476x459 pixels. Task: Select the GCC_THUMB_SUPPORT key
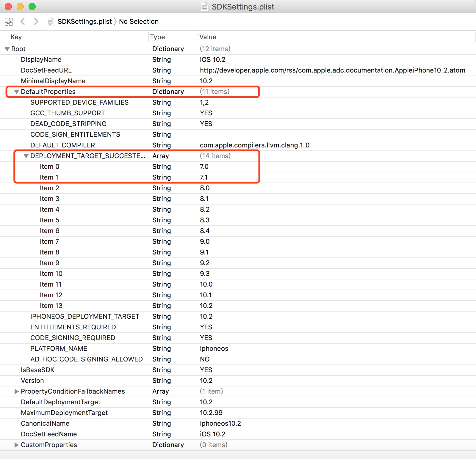coord(68,113)
